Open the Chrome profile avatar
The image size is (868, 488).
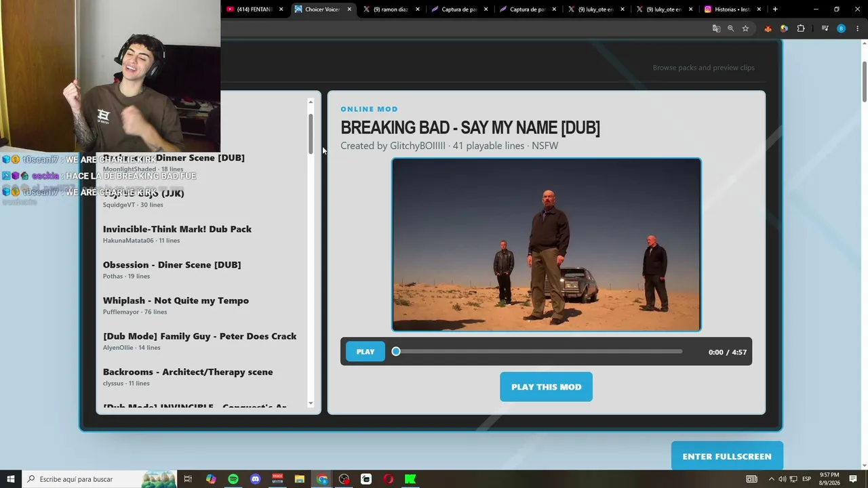(x=841, y=28)
